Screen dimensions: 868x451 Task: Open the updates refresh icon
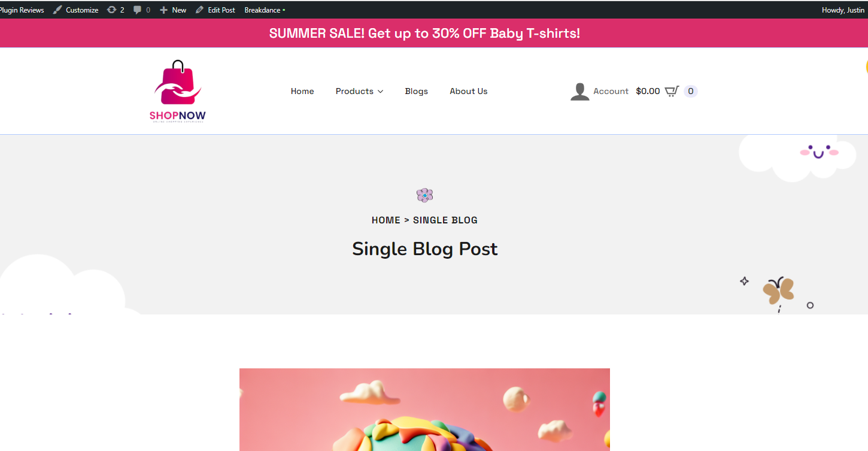[111, 10]
